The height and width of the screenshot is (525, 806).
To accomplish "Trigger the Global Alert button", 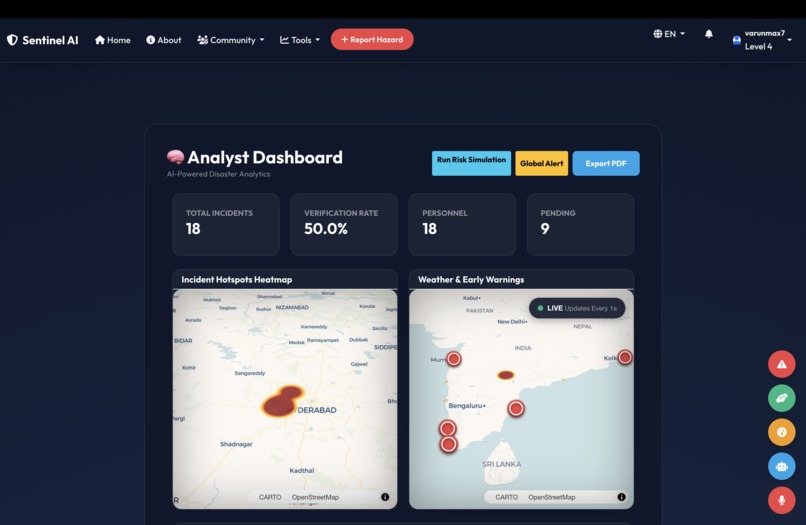I will [541, 164].
